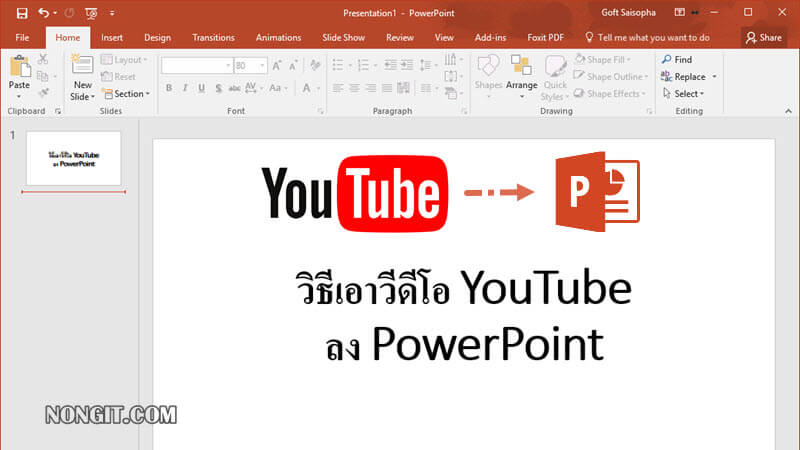Justify the text
800x450 pixels.
[387, 88]
